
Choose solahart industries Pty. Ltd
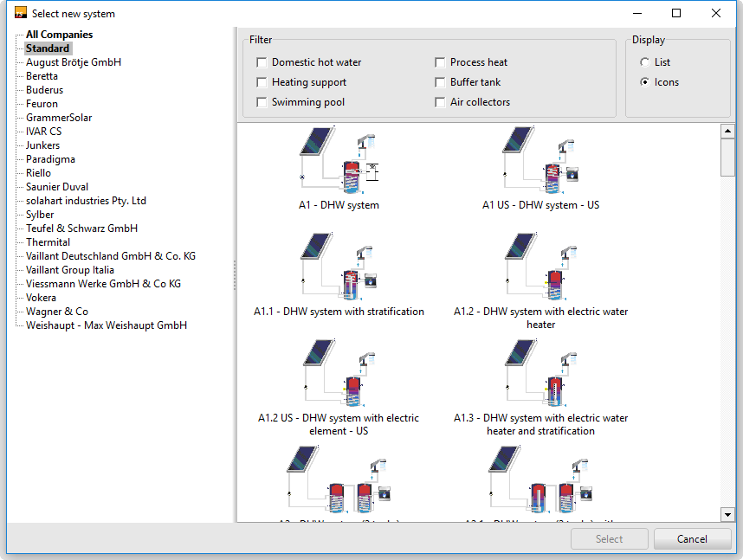(x=86, y=201)
